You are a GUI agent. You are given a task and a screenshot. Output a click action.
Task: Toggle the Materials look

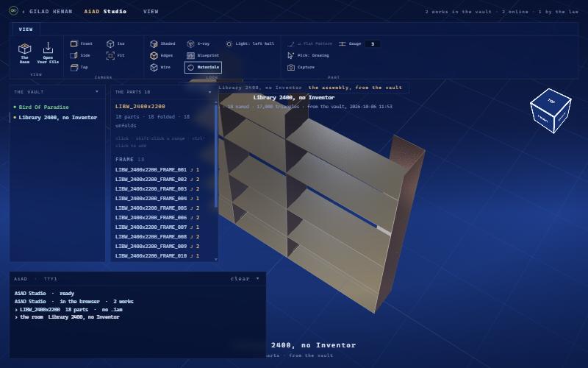tap(203, 67)
